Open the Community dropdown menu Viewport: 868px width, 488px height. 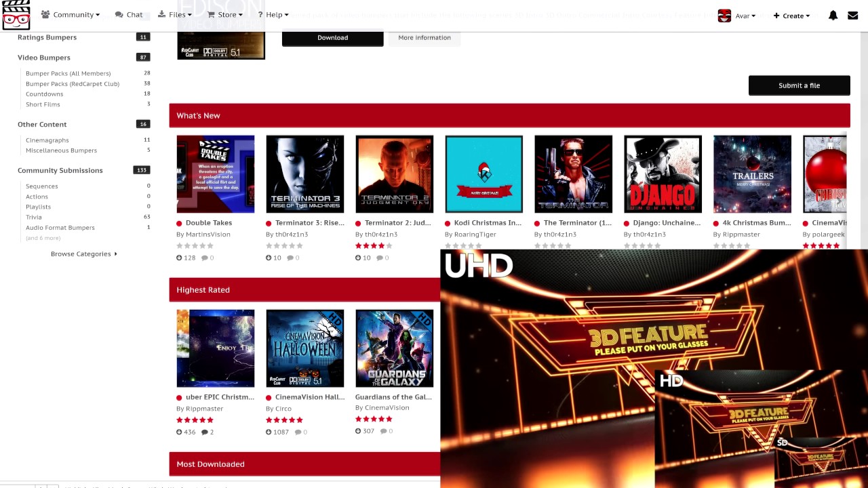(70, 14)
